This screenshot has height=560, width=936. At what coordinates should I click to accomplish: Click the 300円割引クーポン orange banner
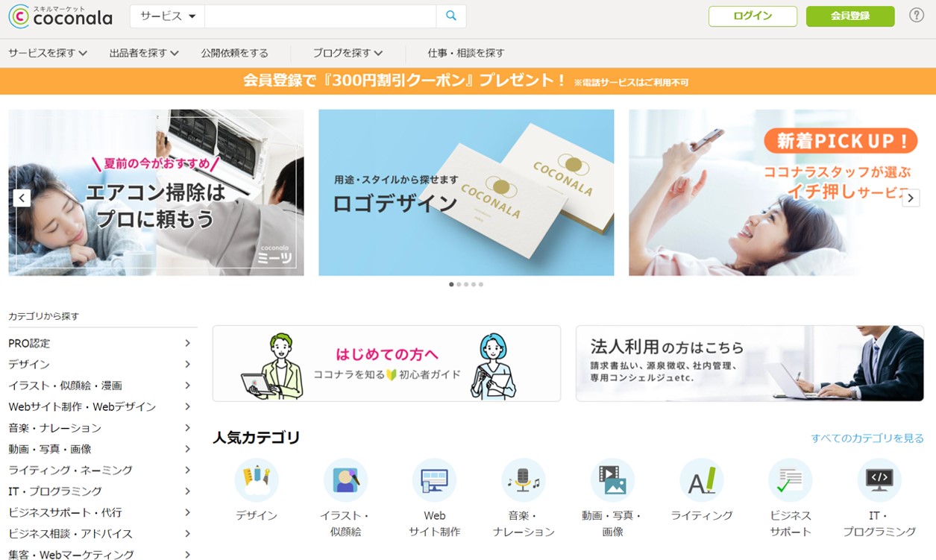[x=468, y=81]
